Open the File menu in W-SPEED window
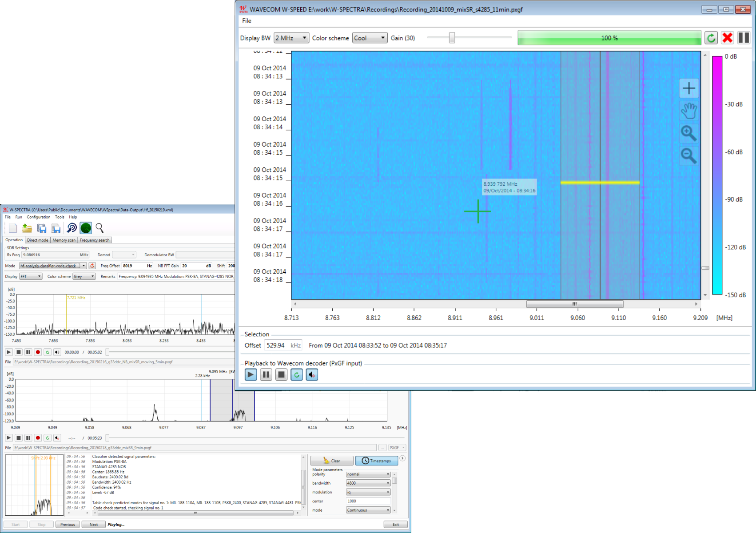756x533 pixels. click(x=247, y=21)
